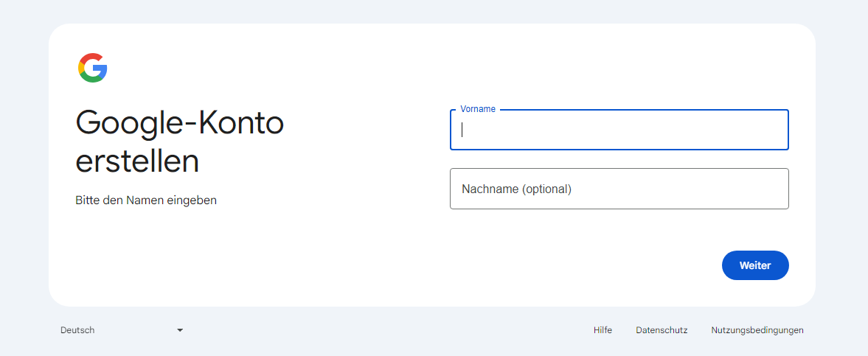Focus the Vorname input field
This screenshot has width=868, height=356.
619,130
